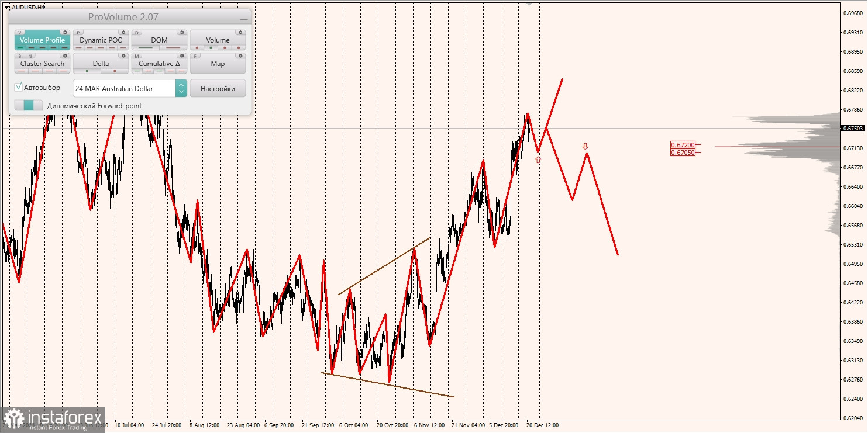Click the 6 Sep 20:00 time axis label
Image resolution: width=868 pixels, height=433 pixels.
279,425
